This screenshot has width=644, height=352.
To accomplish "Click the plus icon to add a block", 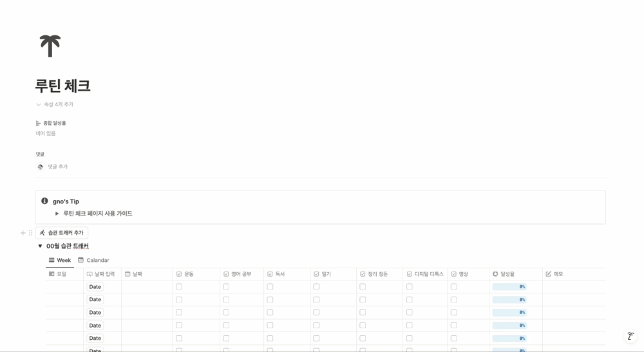I will pos(23,233).
